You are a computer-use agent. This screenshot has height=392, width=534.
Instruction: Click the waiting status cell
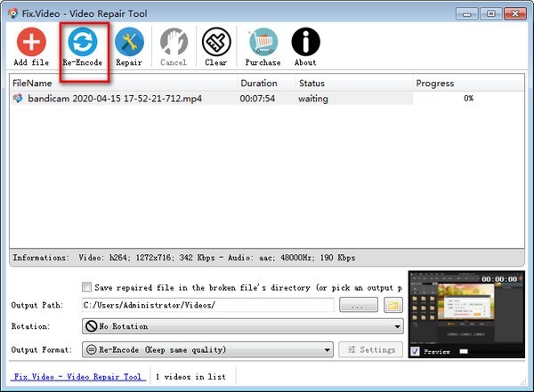[x=313, y=99]
